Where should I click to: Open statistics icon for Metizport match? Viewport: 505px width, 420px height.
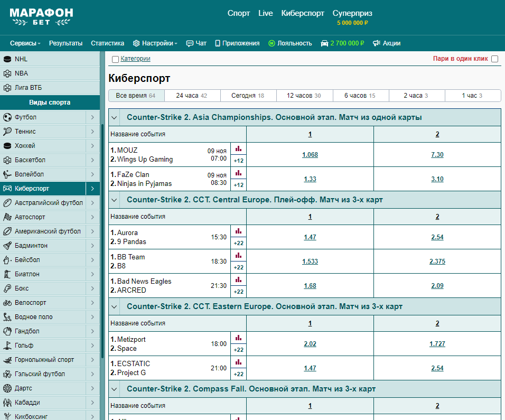coord(238,338)
